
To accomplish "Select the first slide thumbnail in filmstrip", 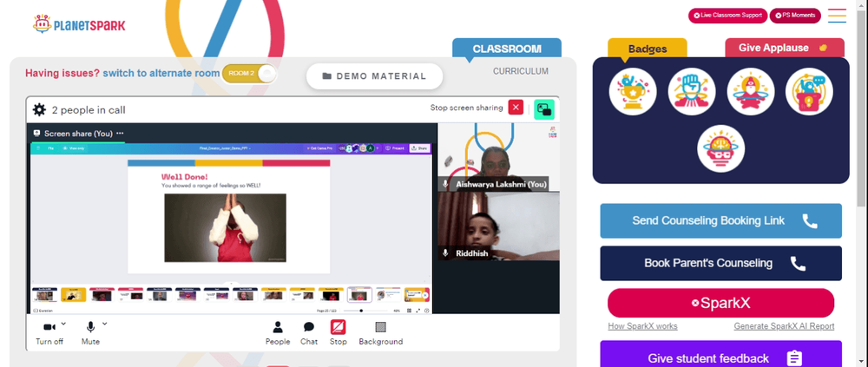I will coord(45,295).
